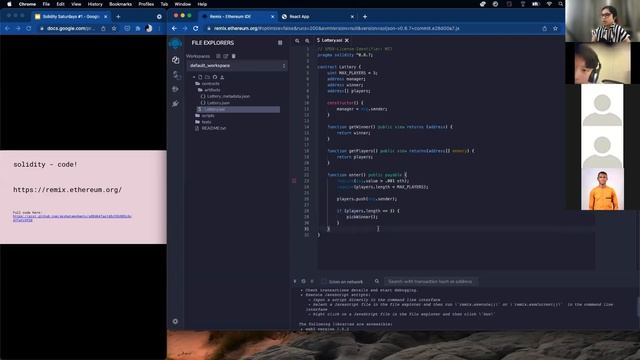This screenshot has height=360, width=640.
Task: Open the File Explorers sidebar icon
Action: [176, 60]
